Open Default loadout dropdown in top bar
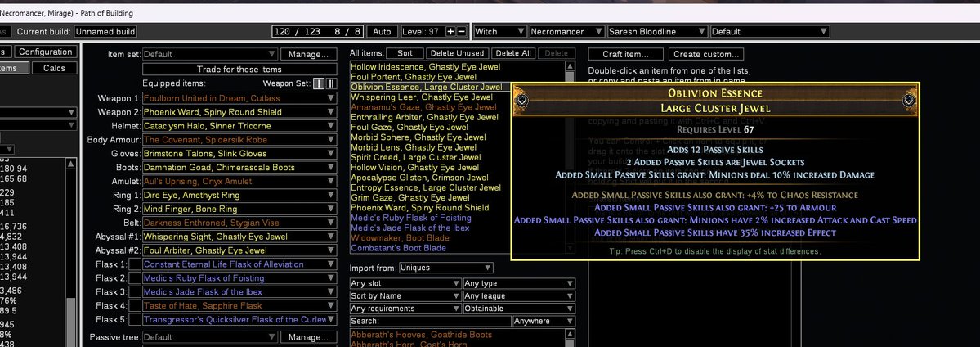This screenshot has width=980, height=347. point(769,31)
